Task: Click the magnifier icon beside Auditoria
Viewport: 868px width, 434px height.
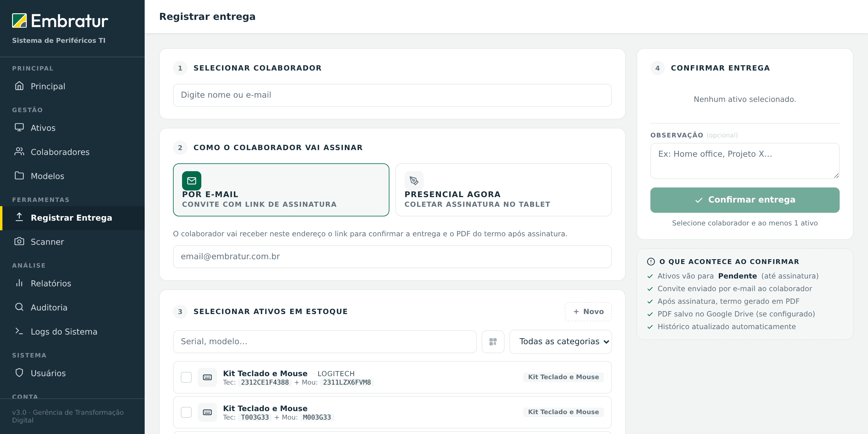Action: pos(19,307)
